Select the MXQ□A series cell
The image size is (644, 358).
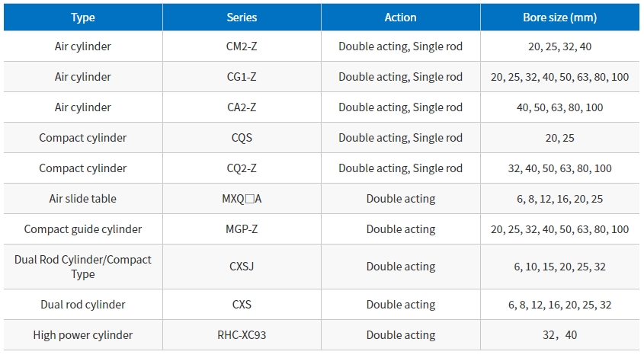242,199
